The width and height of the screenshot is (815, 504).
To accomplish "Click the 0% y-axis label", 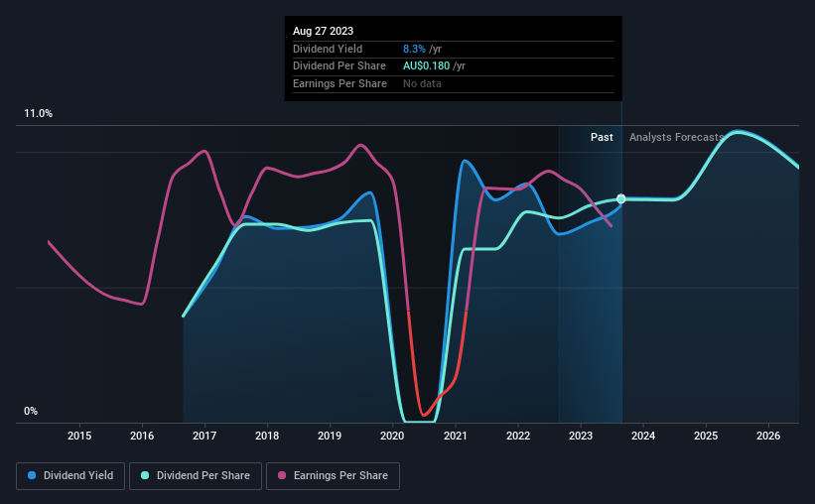I will tap(31, 412).
